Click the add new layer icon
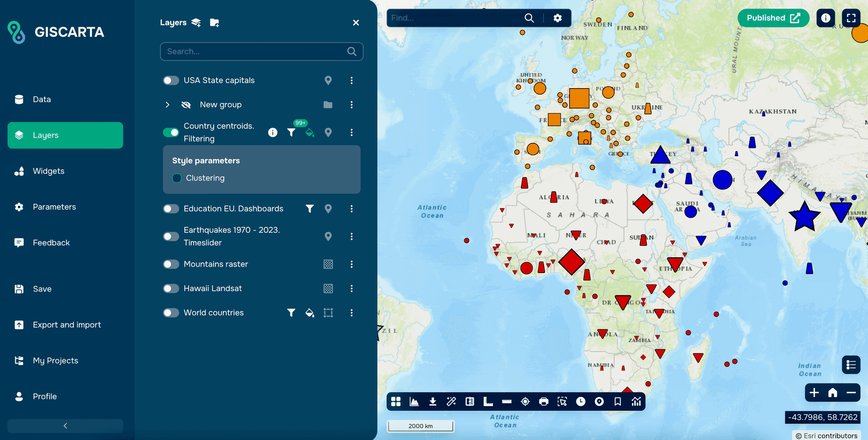The width and height of the screenshot is (868, 440). point(196,22)
